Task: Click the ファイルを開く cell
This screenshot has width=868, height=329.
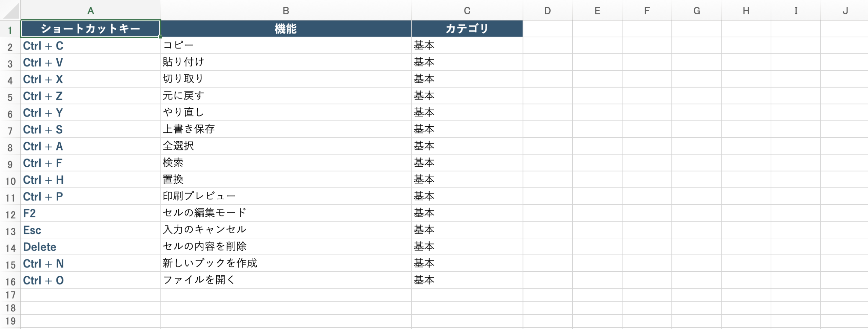Action: pos(286,280)
